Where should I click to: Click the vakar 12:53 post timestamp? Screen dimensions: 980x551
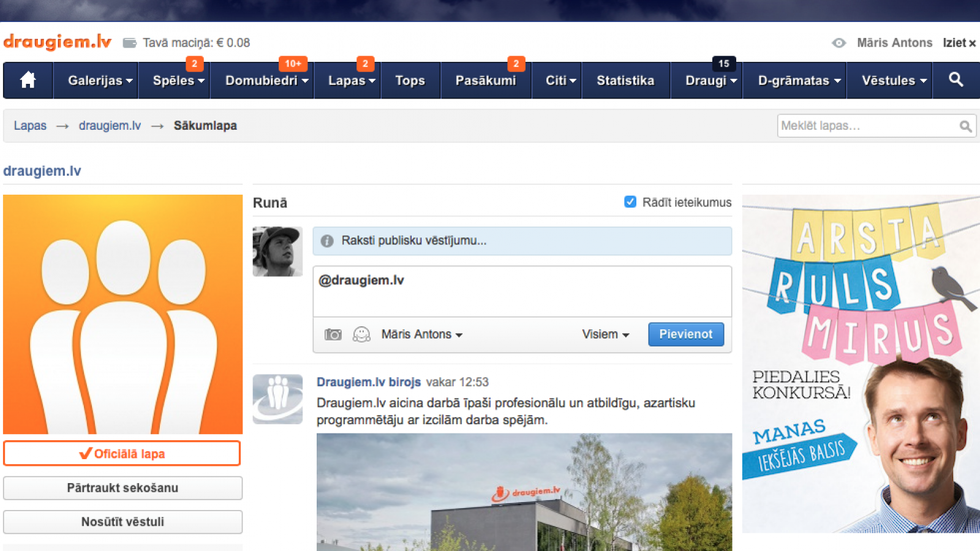point(458,382)
